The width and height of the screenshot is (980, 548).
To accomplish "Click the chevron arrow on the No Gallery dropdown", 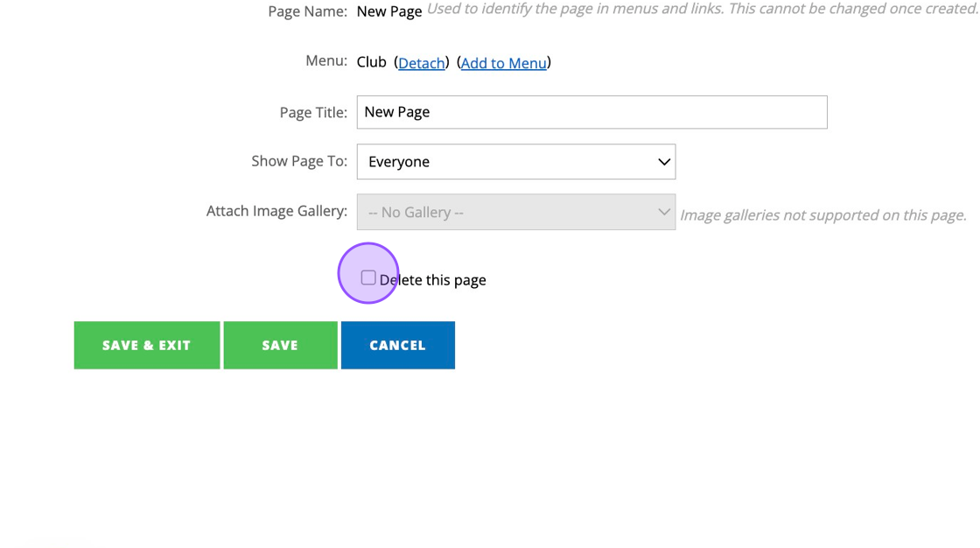I will point(664,212).
